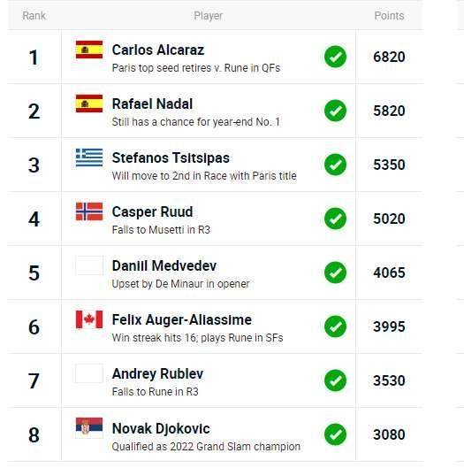Open Rafael Nadal player name link
464x476 pixels.
(x=152, y=104)
